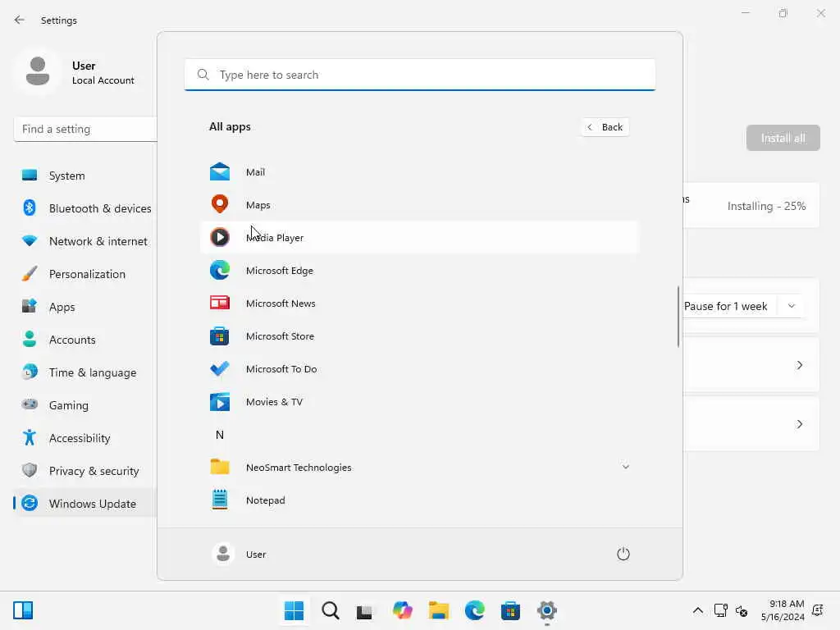Open clock showing 9:18 AM
This screenshot has width=840, height=630.
783,610
